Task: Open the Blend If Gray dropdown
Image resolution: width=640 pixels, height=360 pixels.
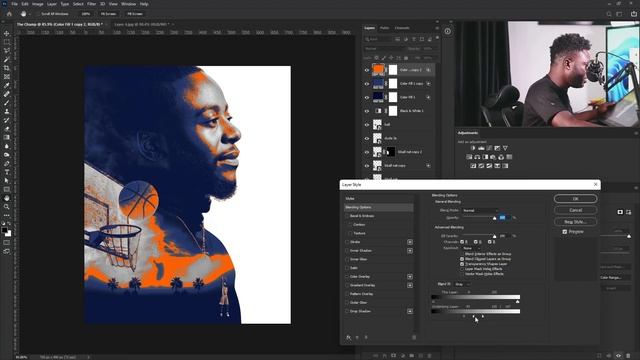Action: [x=462, y=284]
